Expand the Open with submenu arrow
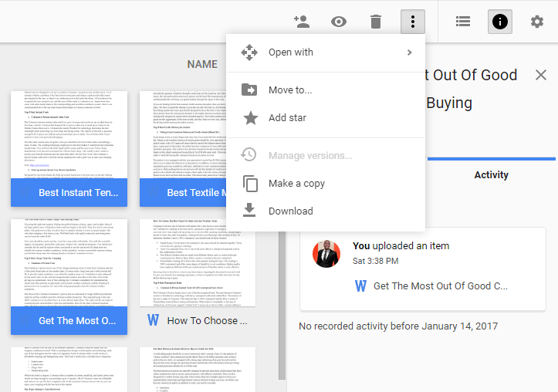This screenshot has height=392, width=558. (x=410, y=52)
